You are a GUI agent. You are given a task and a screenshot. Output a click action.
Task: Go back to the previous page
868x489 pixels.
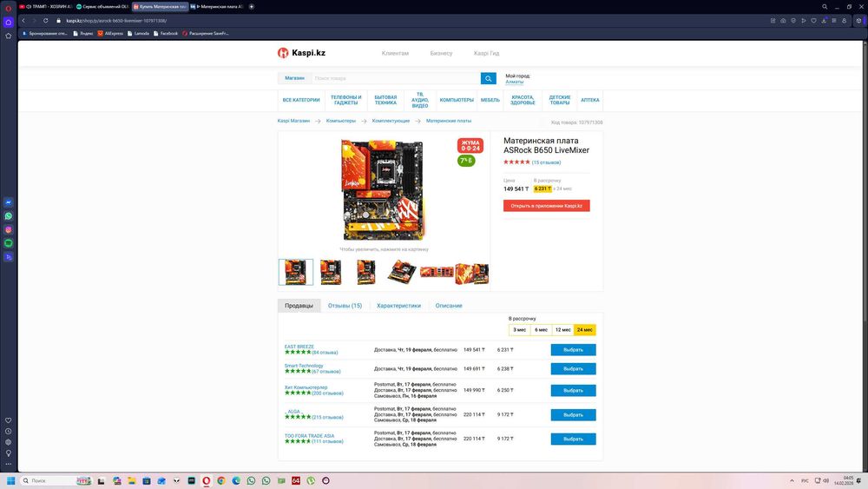23,21
